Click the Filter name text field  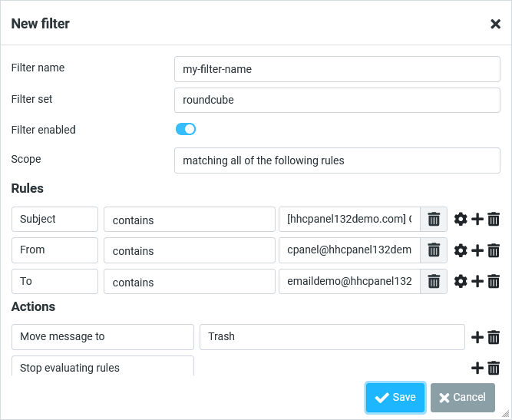pos(337,69)
